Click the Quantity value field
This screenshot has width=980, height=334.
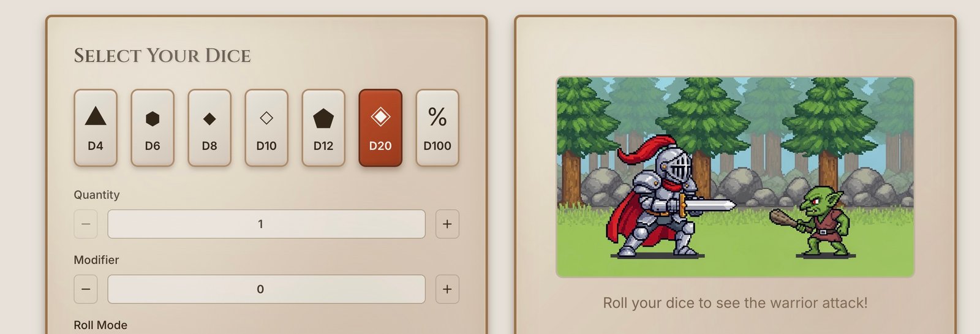266,224
